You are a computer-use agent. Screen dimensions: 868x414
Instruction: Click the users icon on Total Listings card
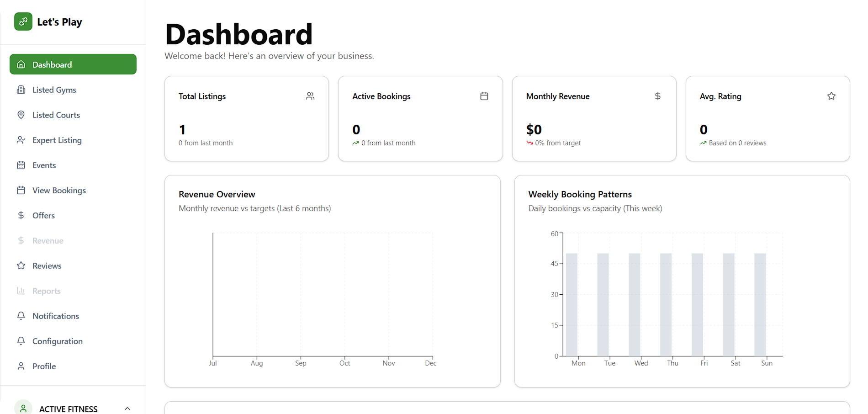(x=310, y=96)
